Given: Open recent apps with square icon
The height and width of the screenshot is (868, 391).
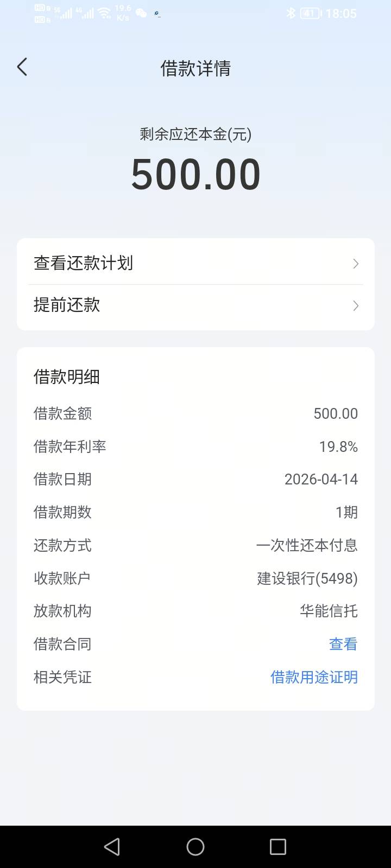Looking at the screenshot, I should (x=278, y=847).
